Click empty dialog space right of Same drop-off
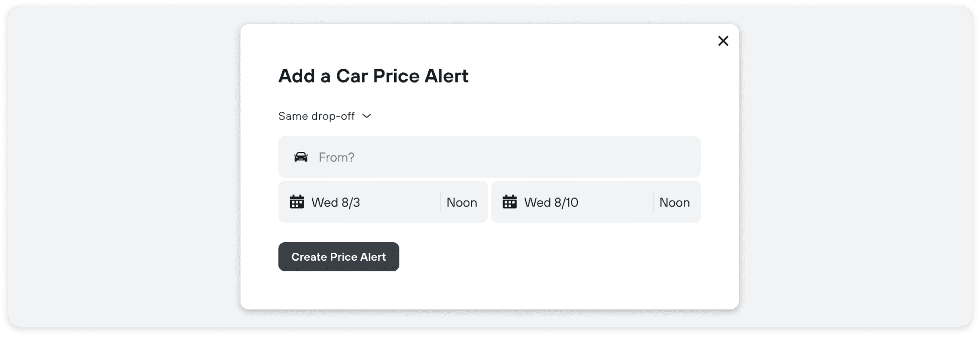Screen dimensions: 980x337 pos(527,116)
